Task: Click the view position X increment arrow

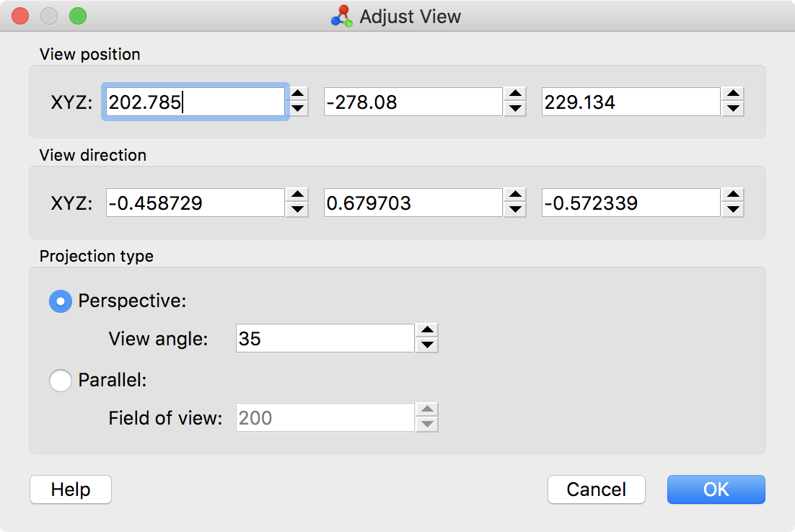Action: pos(298,94)
